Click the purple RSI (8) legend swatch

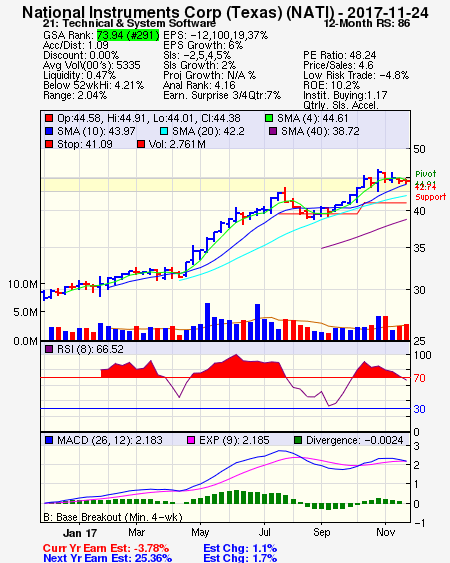point(49,349)
